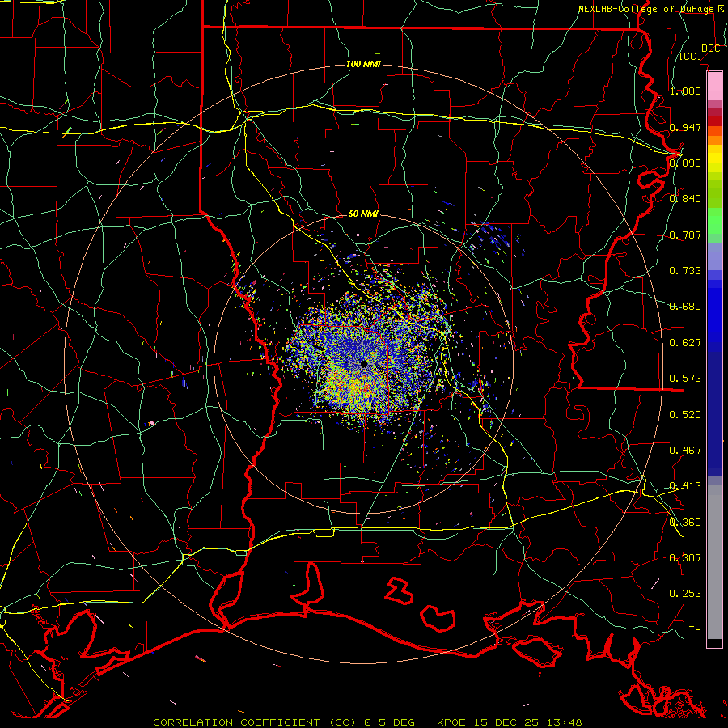The height and width of the screenshot is (728, 728).
Task: Click the 0.573 scale value
Action: click(685, 379)
